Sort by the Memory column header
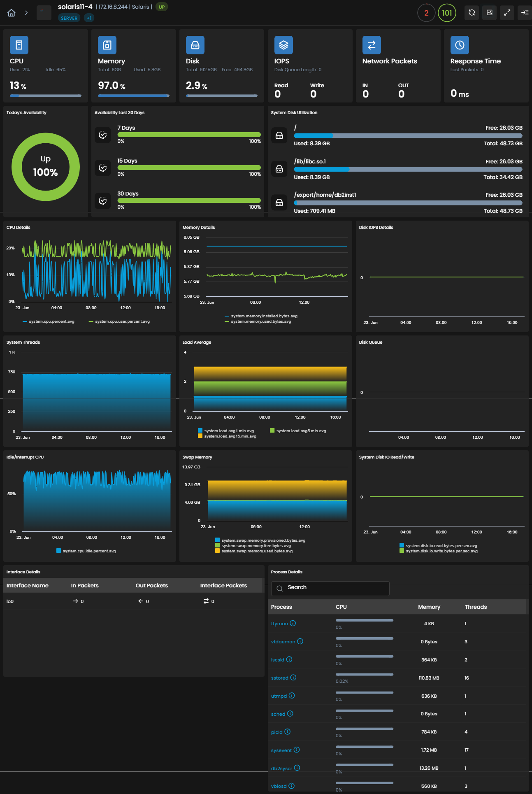 [x=429, y=607]
